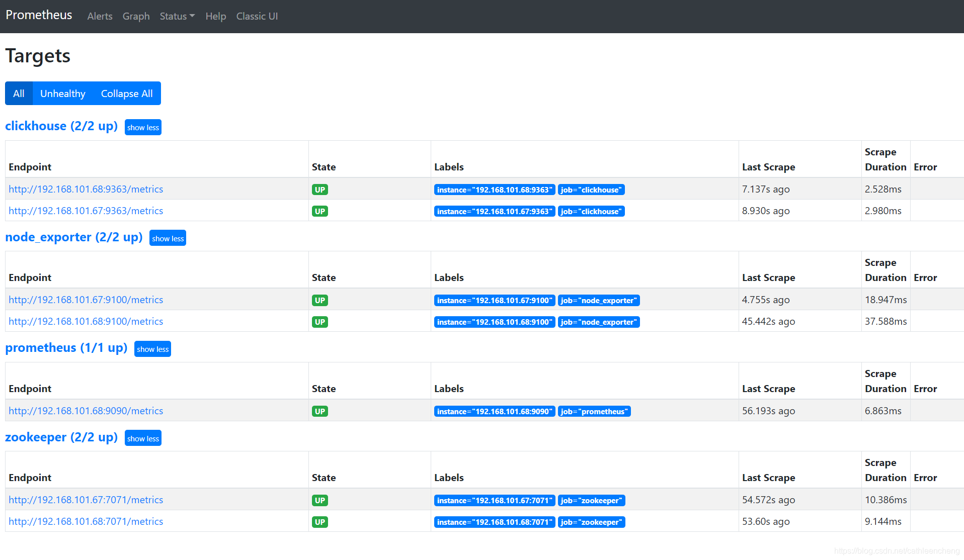Viewport: 964px width, 560px height.
Task: Click UP badge for 192.168.101.67:9100
Action: coord(320,300)
